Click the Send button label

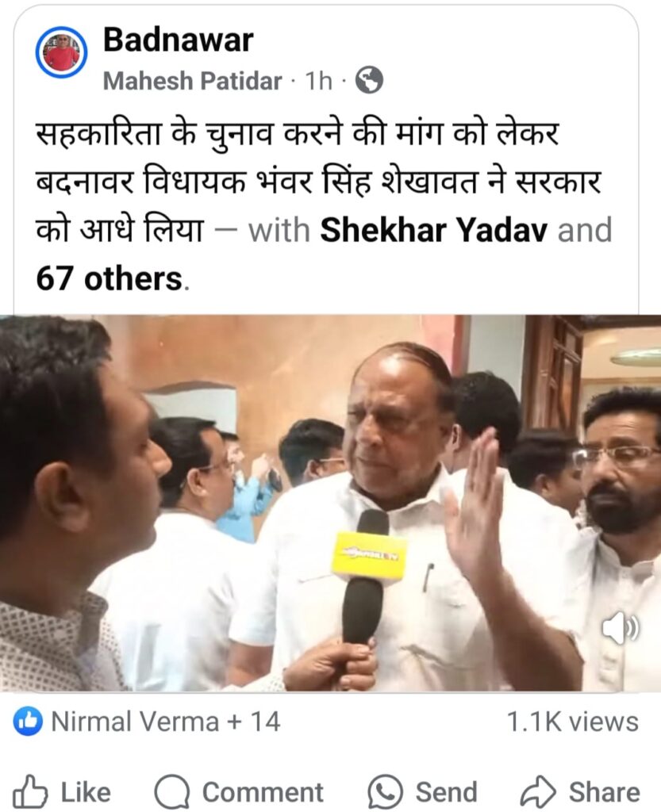pyautogui.click(x=447, y=792)
